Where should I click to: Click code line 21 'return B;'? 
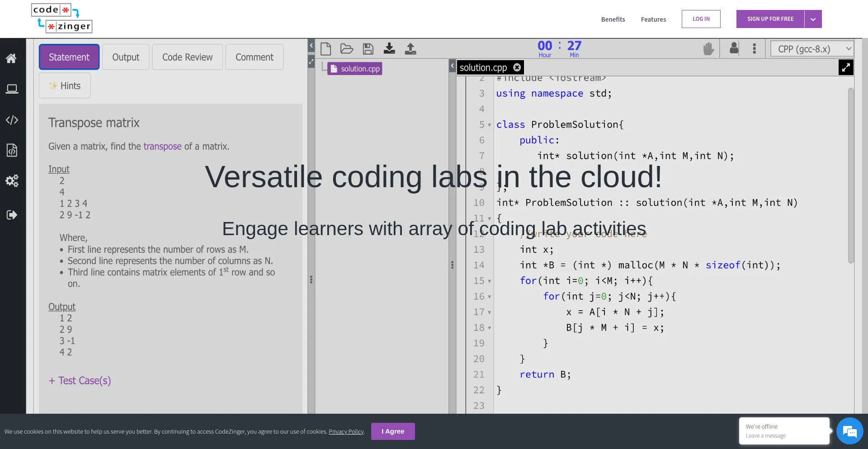pos(545,374)
